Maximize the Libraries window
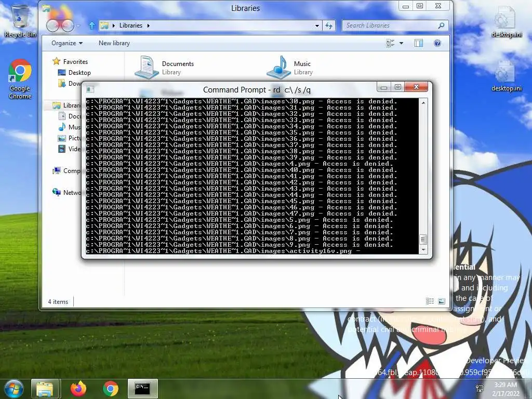 [420, 6]
